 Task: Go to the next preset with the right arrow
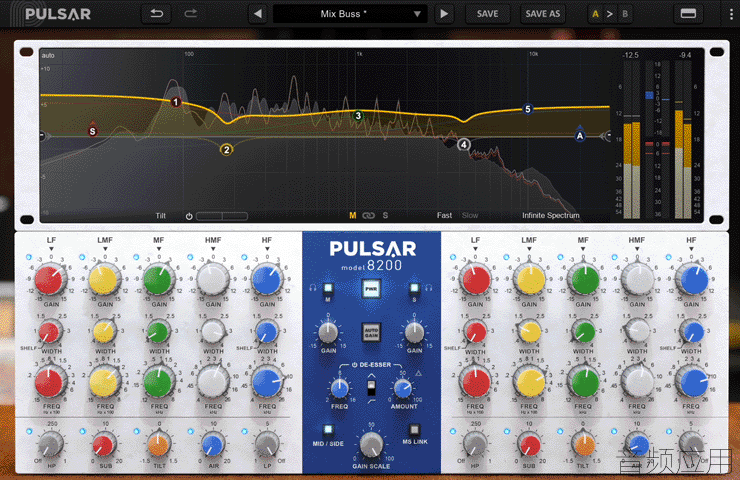pyautogui.click(x=444, y=14)
